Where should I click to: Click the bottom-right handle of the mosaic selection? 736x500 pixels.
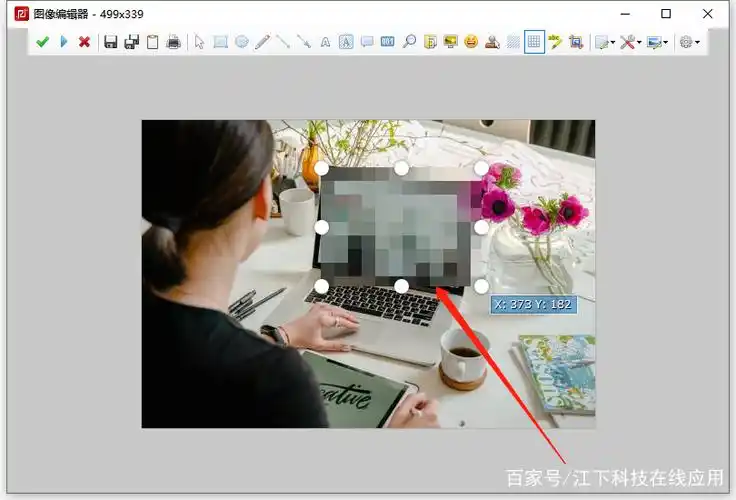(x=481, y=286)
